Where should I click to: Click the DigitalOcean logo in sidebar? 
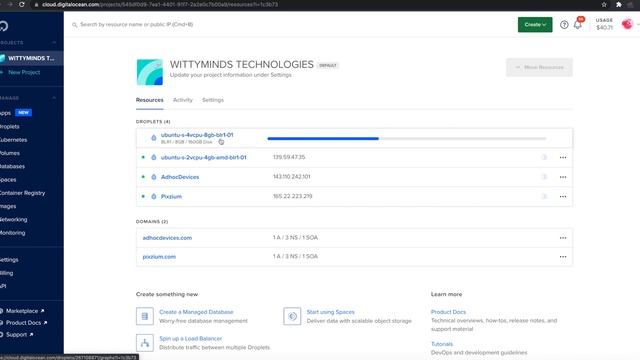(4, 26)
